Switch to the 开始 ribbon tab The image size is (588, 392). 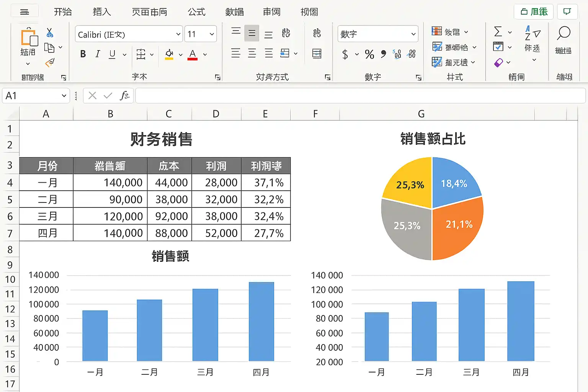[x=63, y=12]
